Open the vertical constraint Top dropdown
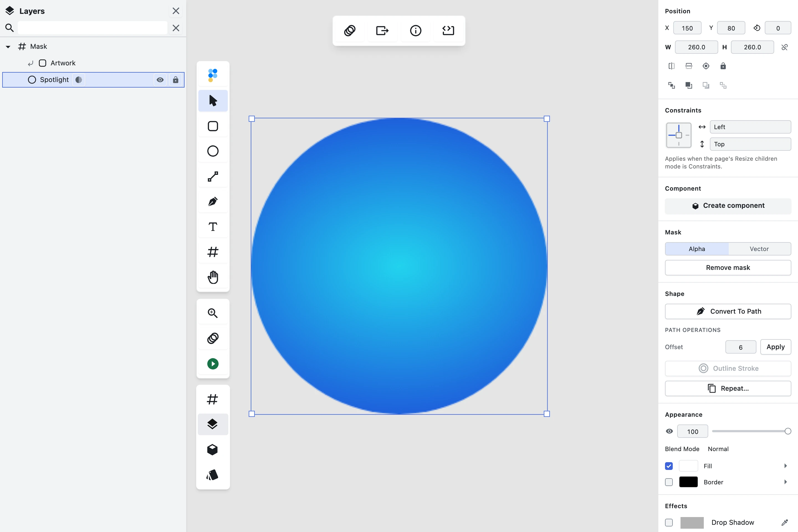 tap(750, 144)
